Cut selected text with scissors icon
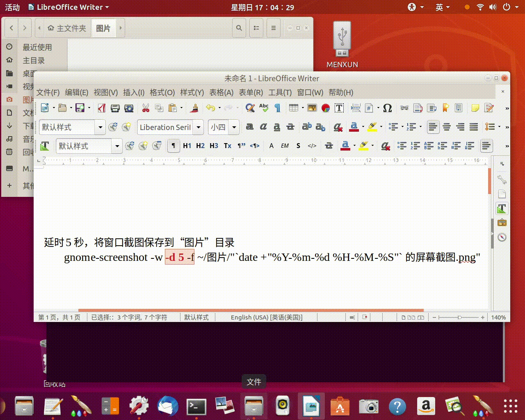 click(146, 108)
